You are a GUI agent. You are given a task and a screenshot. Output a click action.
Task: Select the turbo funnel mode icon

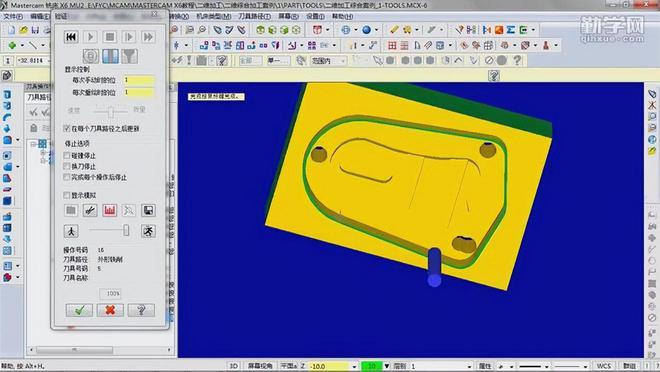click(130, 56)
